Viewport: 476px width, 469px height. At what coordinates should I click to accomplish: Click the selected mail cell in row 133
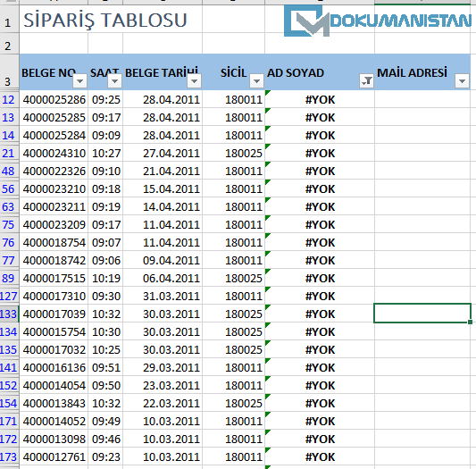[x=422, y=314]
